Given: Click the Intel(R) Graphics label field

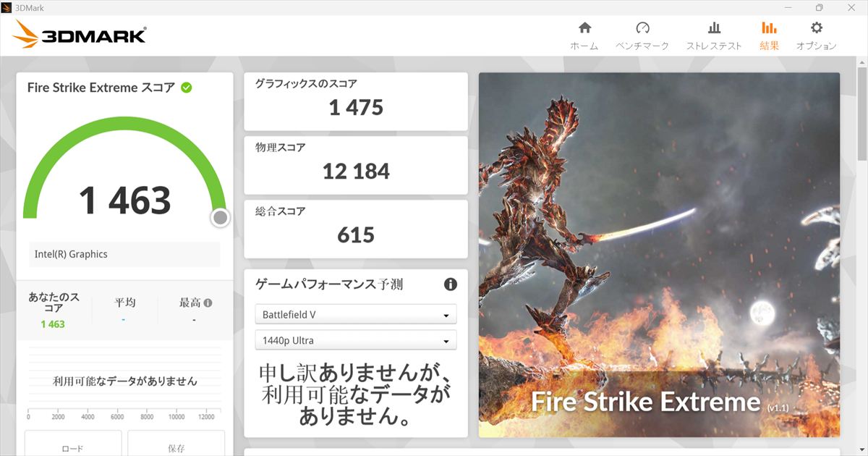Looking at the screenshot, I should pos(124,254).
